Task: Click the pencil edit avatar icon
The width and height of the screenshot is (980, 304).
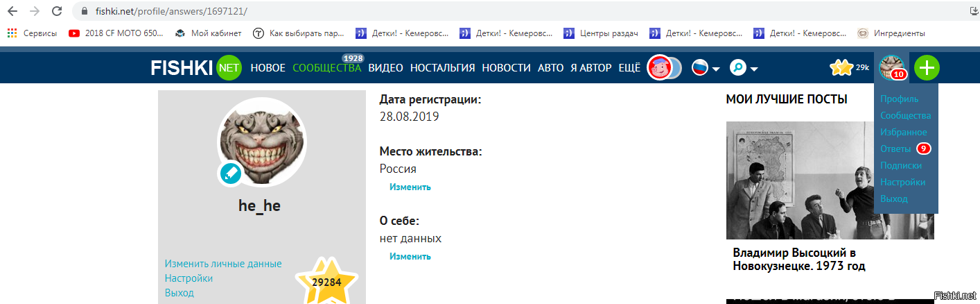Action: [x=229, y=174]
